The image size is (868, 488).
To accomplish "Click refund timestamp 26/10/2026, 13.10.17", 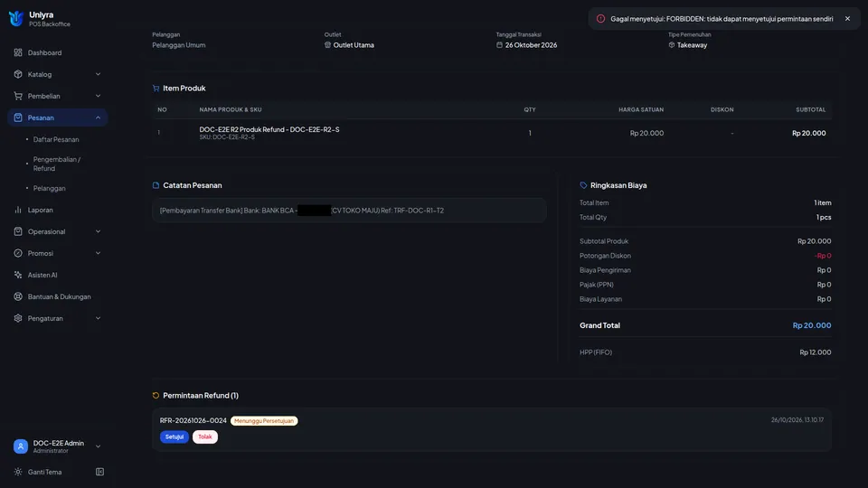I will point(797,420).
